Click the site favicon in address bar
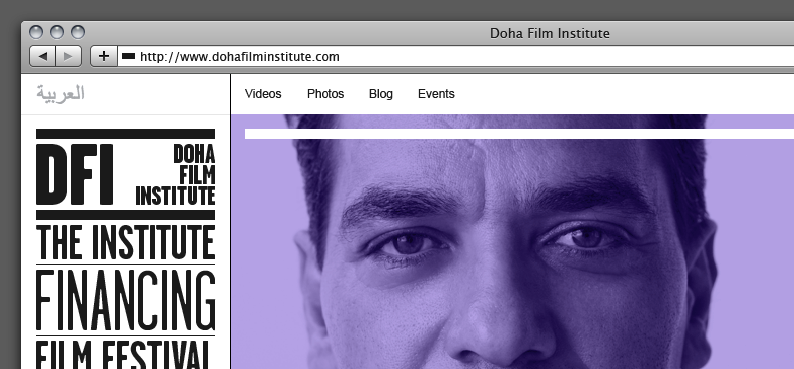The height and width of the screenshot is (369, 794). [129, 56]
